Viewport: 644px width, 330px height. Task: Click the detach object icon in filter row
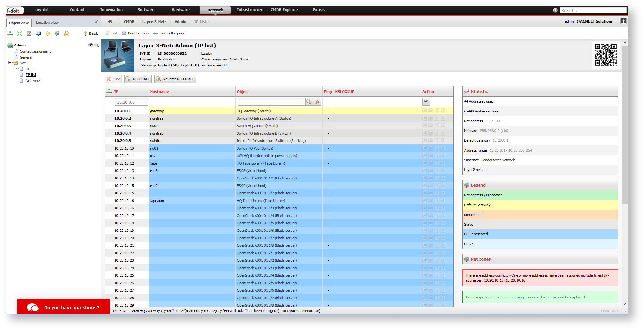click(x=317, y=102)
